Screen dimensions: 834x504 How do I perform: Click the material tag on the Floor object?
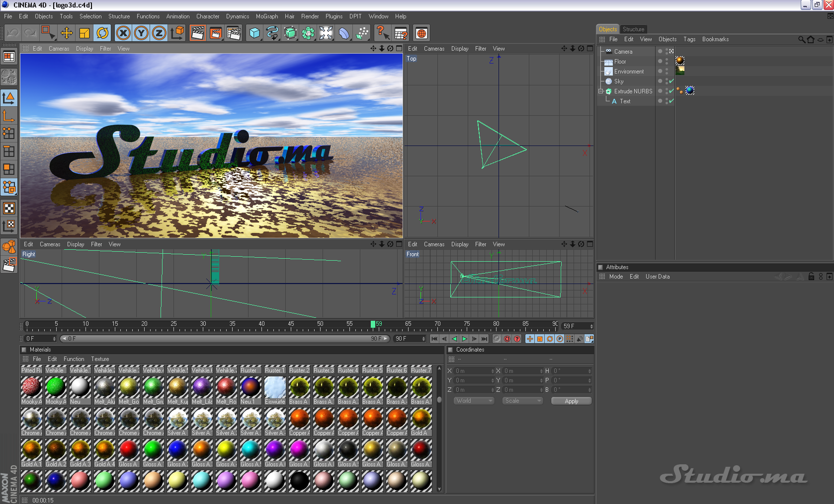[x=680, y=61]
